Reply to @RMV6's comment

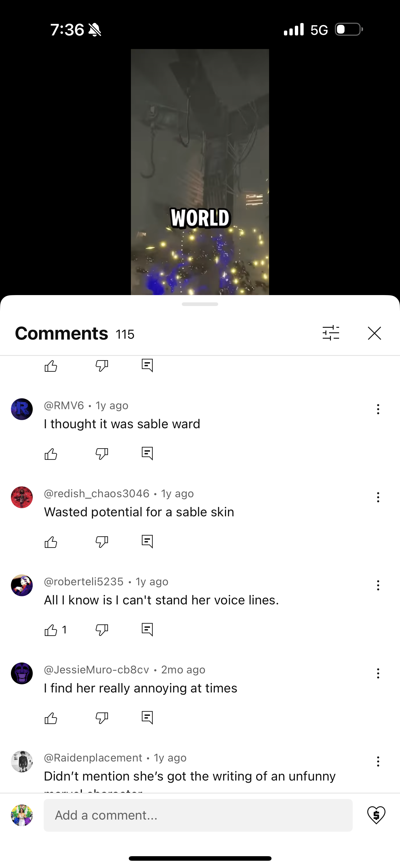pyautogui.click(x=147, y=454)
